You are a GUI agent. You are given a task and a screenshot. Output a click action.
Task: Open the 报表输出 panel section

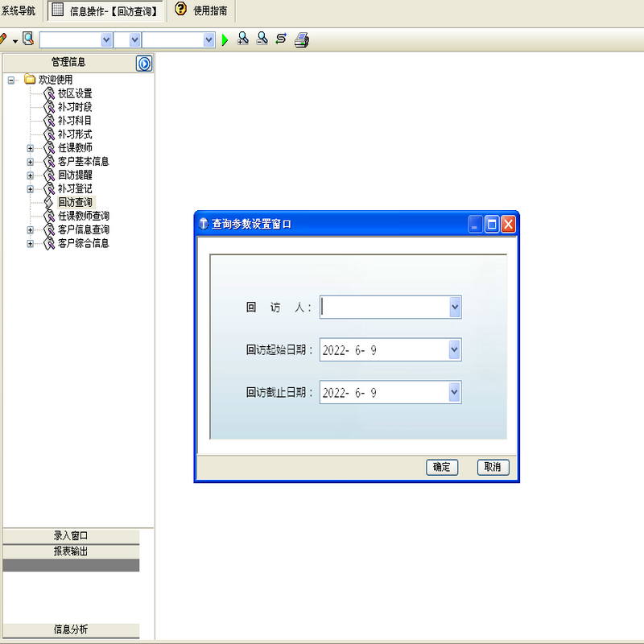[x=71, y=551]
